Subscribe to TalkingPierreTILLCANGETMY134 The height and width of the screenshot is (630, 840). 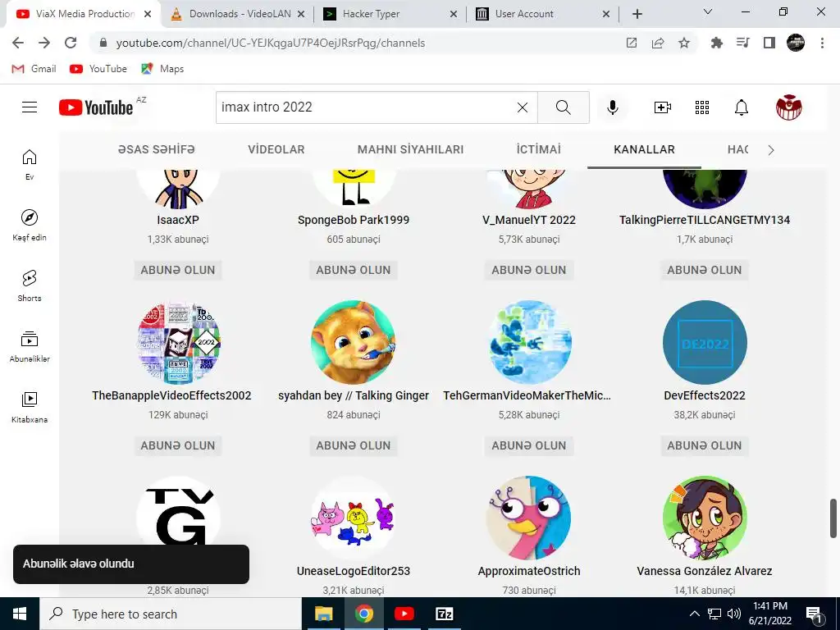point(705,270)
